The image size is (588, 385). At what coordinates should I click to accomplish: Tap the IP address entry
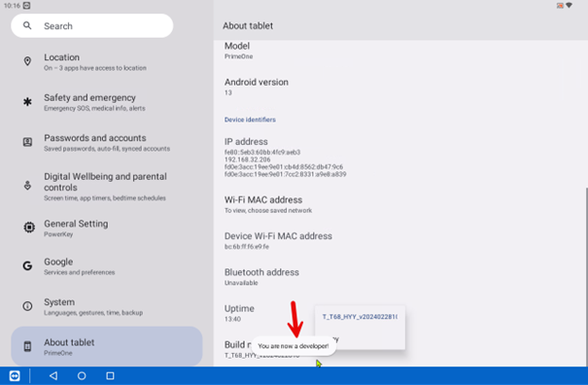399,157
